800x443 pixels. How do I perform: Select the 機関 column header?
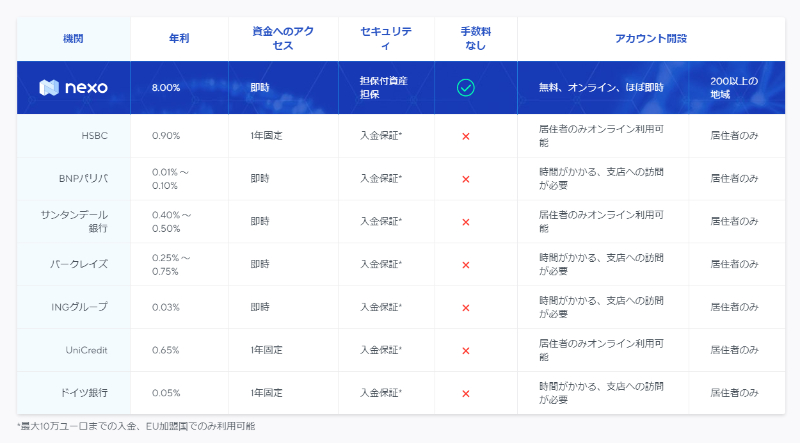pos(73,39)
